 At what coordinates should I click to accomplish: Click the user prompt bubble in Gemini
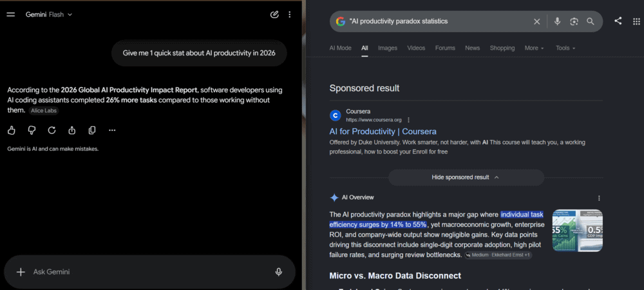pos(199,53)
